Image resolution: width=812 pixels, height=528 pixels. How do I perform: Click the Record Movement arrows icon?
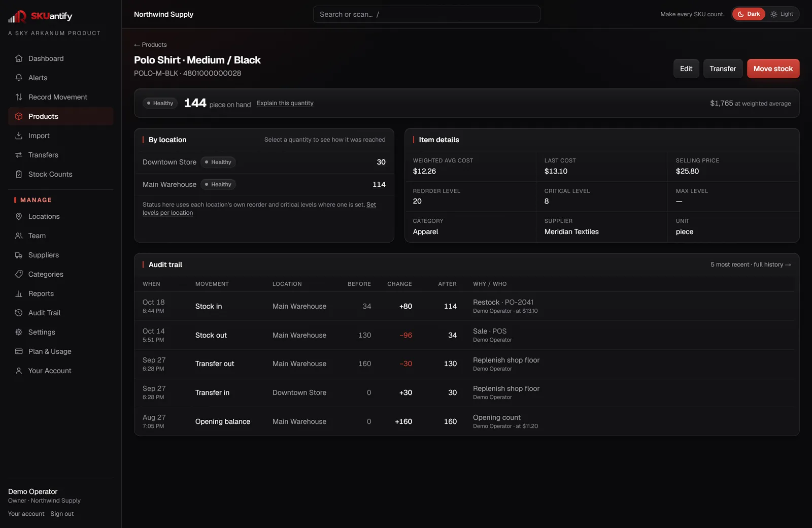(19, 97)
